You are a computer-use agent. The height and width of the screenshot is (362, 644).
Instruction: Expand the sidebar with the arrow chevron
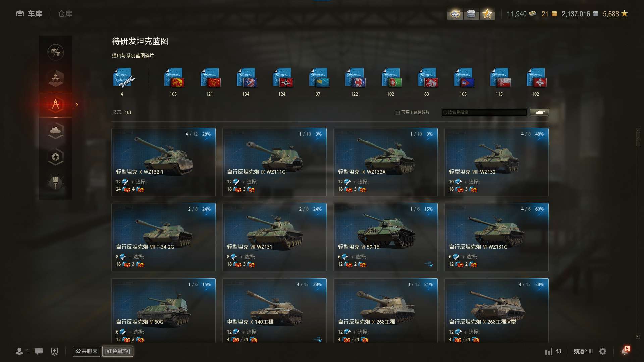[x=77, y=105]
